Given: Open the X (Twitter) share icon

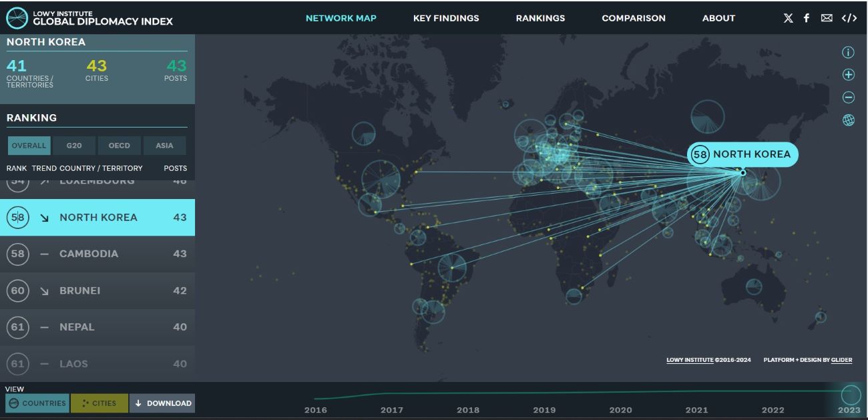Looking at the screenshot, I should coord(789,18).
